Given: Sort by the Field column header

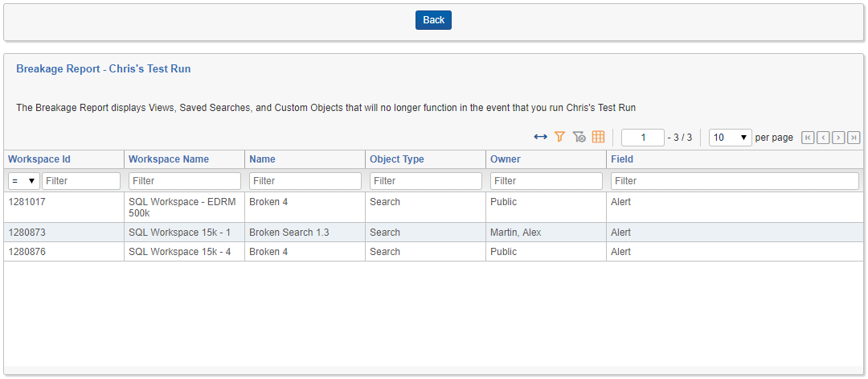Looking at the screenshot, I should (x=622, y=159).
